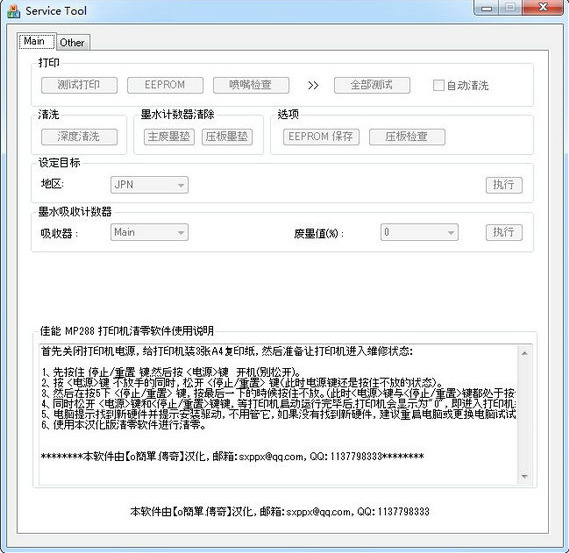The image size is (569, 553).
Task: Click the EEPROM print button
Action: tap(165, 85)
